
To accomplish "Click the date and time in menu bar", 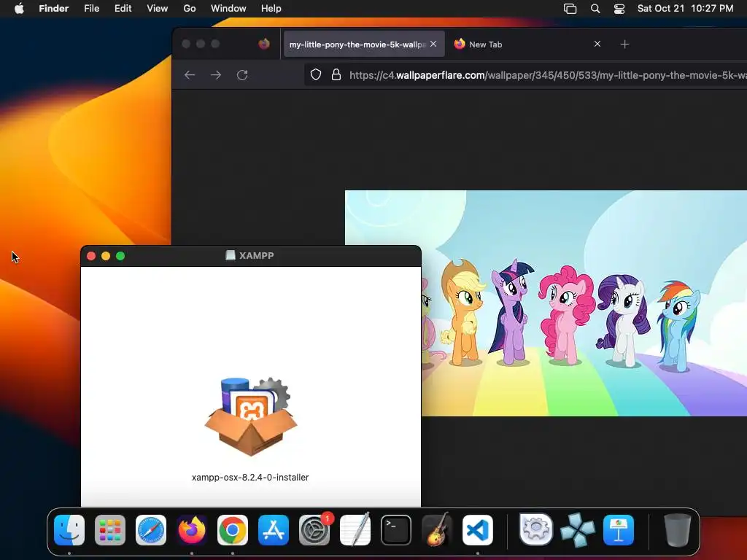I will [x=685, y=9].
